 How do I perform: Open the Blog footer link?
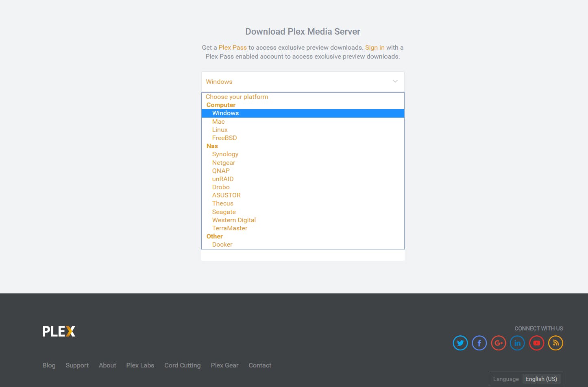pyautogui.click(x=49, y=365)
